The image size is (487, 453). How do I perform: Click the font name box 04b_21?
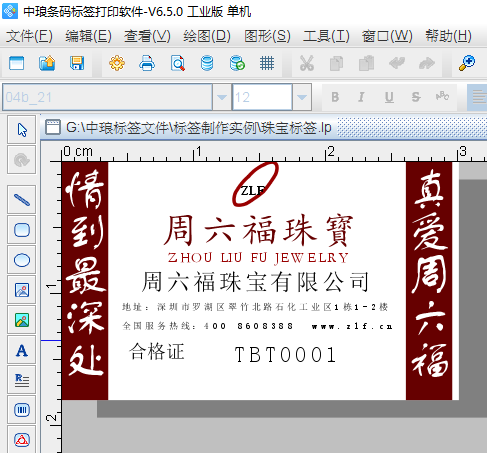(x=107, y=97)
